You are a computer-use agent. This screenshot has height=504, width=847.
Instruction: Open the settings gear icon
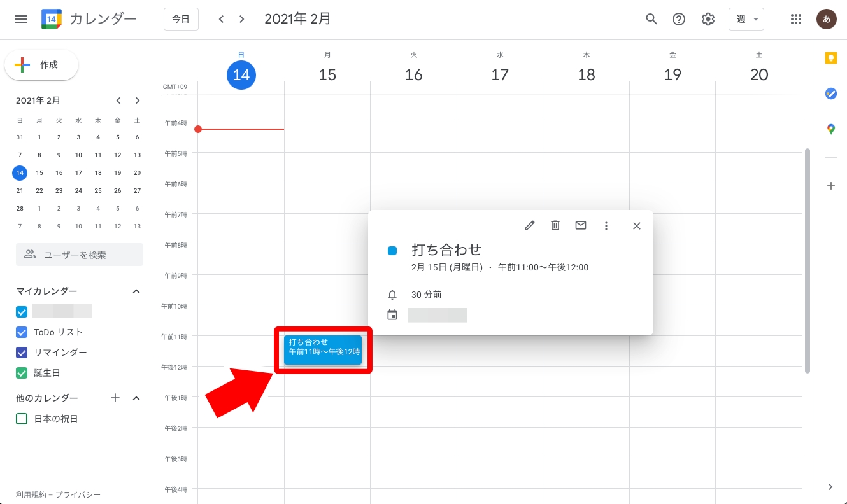[x=708, y=19]
